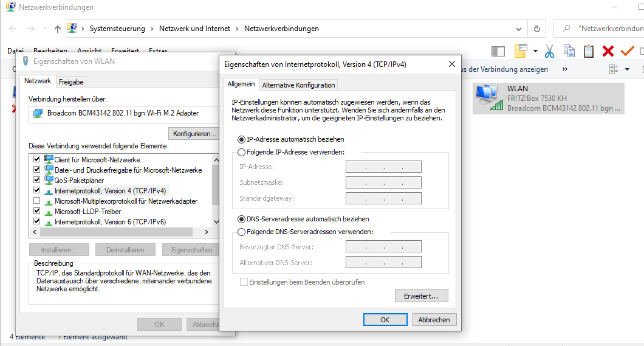644x346 pixels.
Task: Click OK in IPv4 properties
Action: (385, 320)
